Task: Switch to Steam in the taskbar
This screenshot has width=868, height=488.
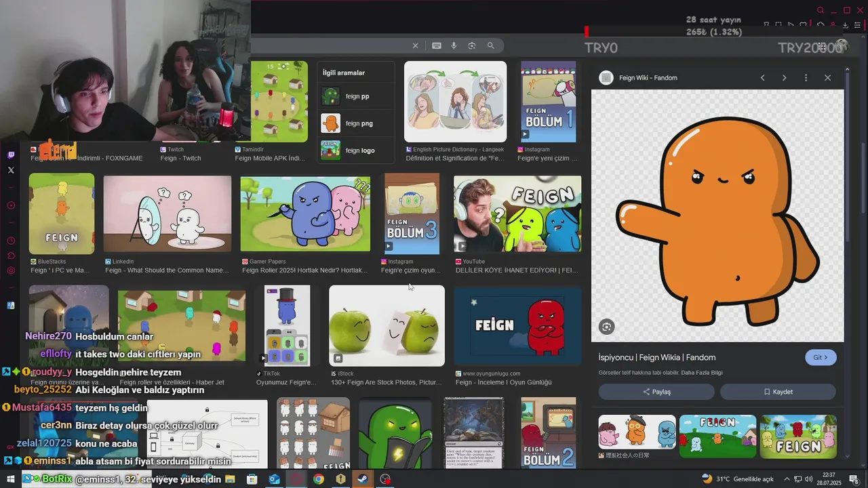Action: click(363, 479)
